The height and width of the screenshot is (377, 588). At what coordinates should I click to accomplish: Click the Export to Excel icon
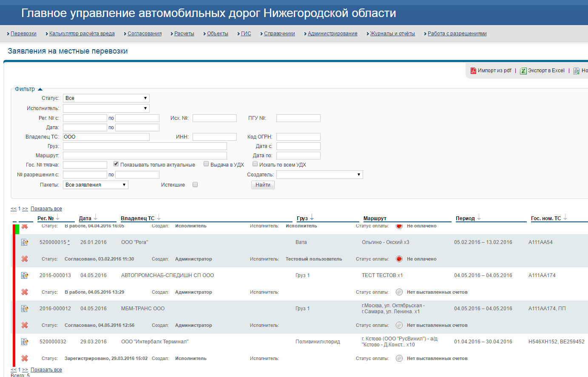523,71
